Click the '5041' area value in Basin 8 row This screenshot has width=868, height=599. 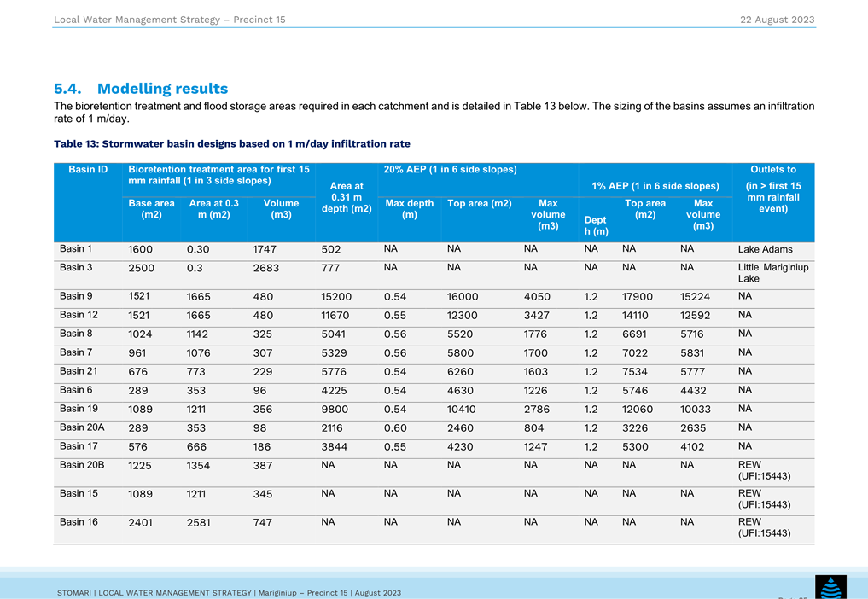click(x=334, y=335)
